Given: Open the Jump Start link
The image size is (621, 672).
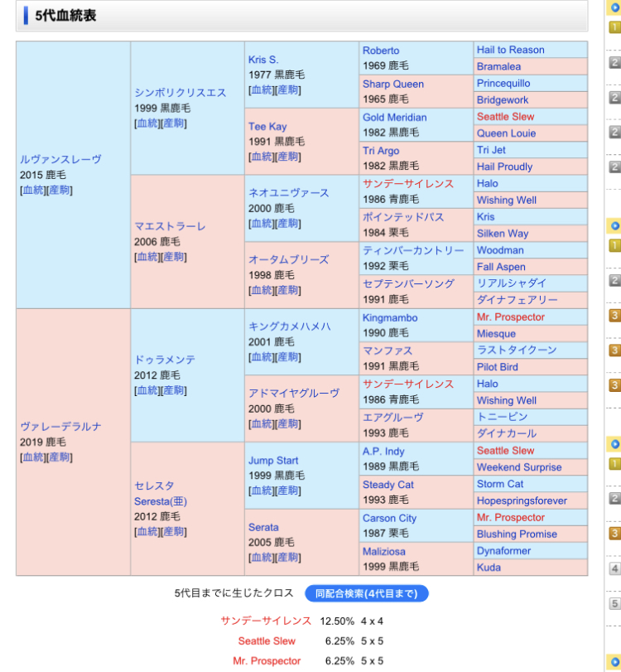Looking at the screenshot, I should [x=273, y=460].
